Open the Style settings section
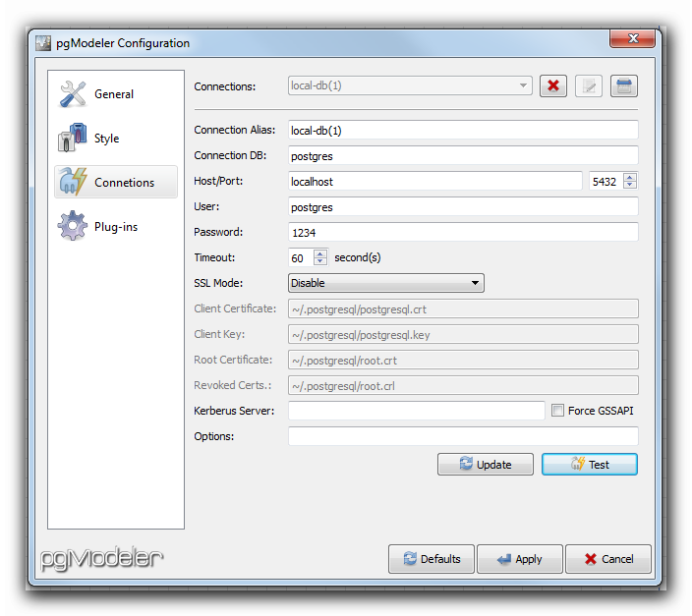 pyautogui.click(x=116, y=139)
